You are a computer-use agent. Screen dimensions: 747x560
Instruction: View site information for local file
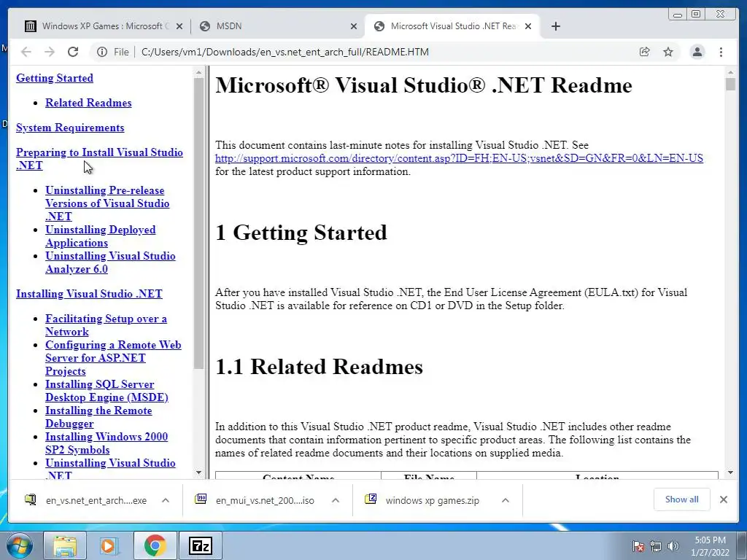tap(102, 52)
